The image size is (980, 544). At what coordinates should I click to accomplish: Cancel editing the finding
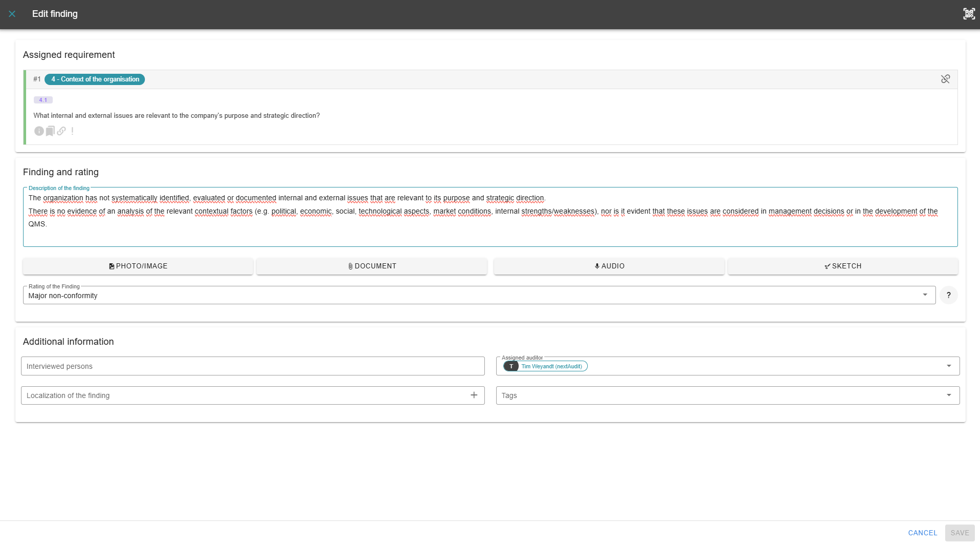922,533
